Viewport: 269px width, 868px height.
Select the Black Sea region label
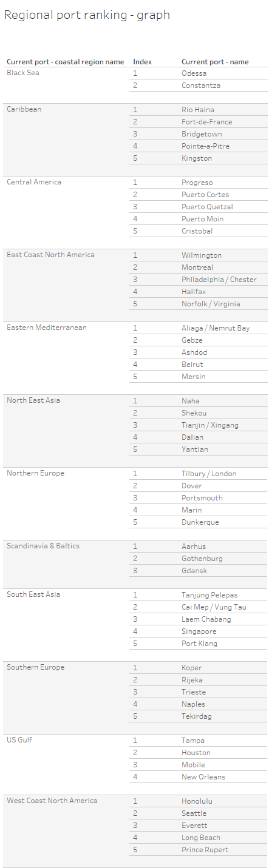23,73
